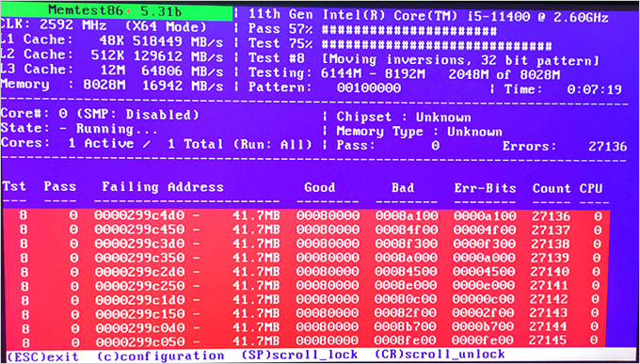Click the 'Bad' column header
The width and height of the screenshot is (640, 364).
point(403,188)
